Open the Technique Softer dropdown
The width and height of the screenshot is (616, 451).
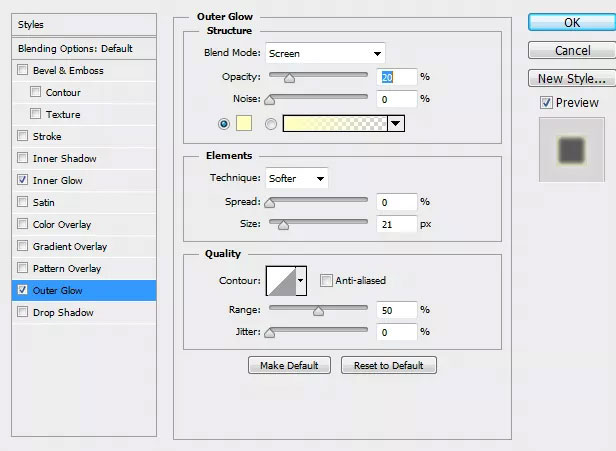point(297,178)
